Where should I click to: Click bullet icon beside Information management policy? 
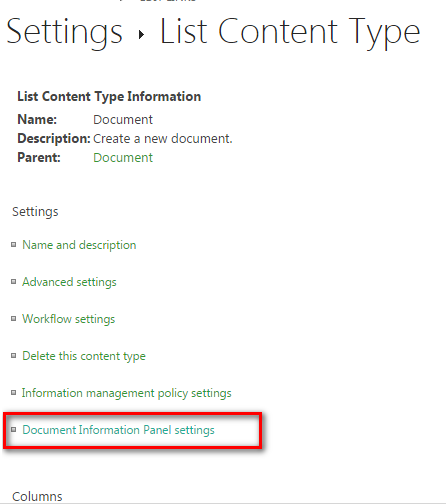[13, 393]
